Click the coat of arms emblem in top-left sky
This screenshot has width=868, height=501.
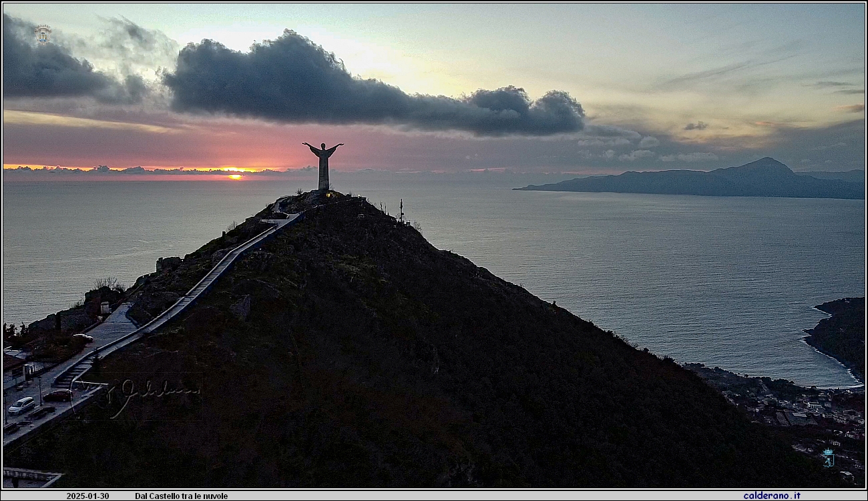click(x=43, y=34)
